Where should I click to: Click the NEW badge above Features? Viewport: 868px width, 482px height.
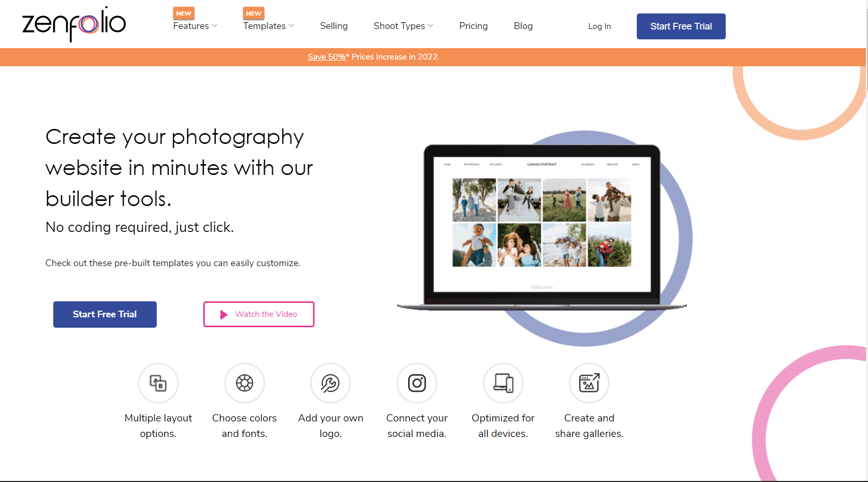[184, 13]
